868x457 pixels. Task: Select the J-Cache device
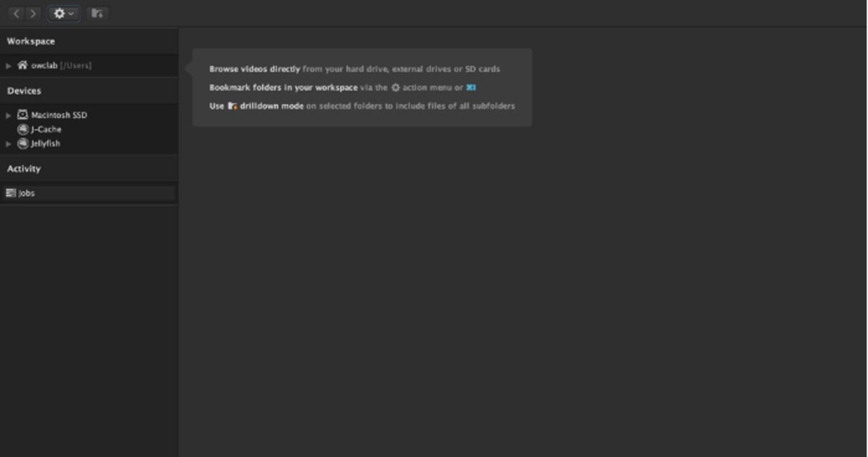click(46, 130)
